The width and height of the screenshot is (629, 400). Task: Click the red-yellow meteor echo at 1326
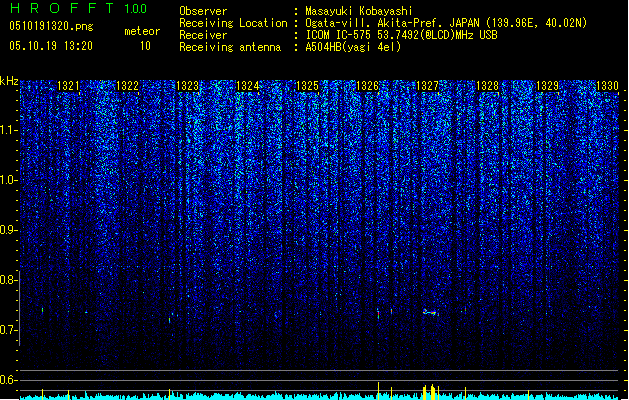pos(378,314)
